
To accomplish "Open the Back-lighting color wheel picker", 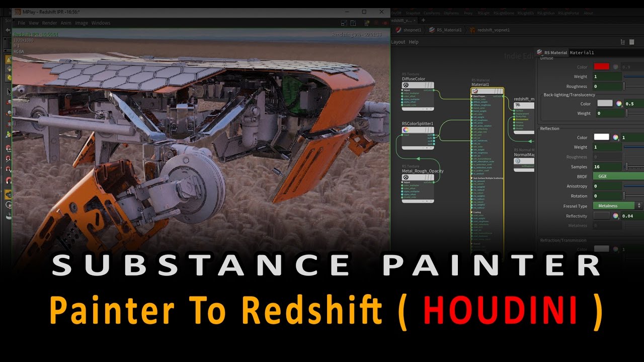I will [619, 104].
